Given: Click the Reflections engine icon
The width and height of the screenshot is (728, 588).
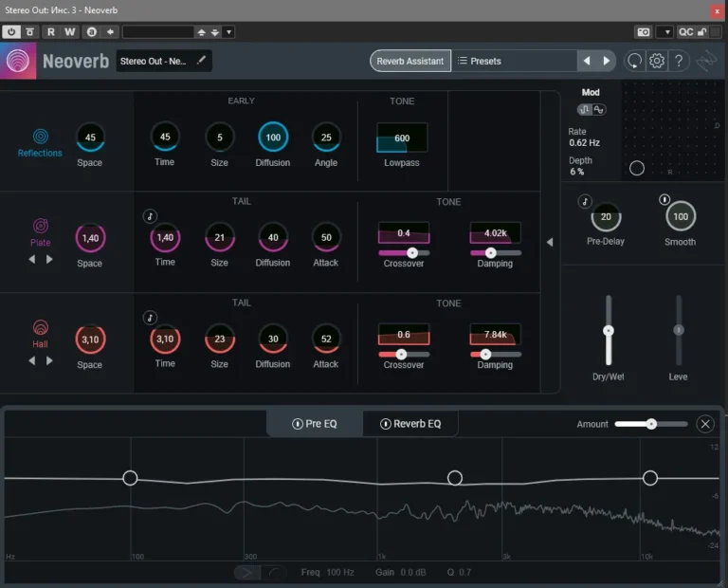Looking at the screenshot, I should tap(41, 136).
